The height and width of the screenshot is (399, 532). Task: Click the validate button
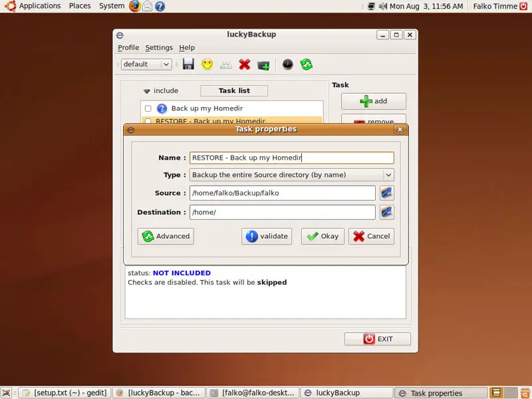(267, 236)
